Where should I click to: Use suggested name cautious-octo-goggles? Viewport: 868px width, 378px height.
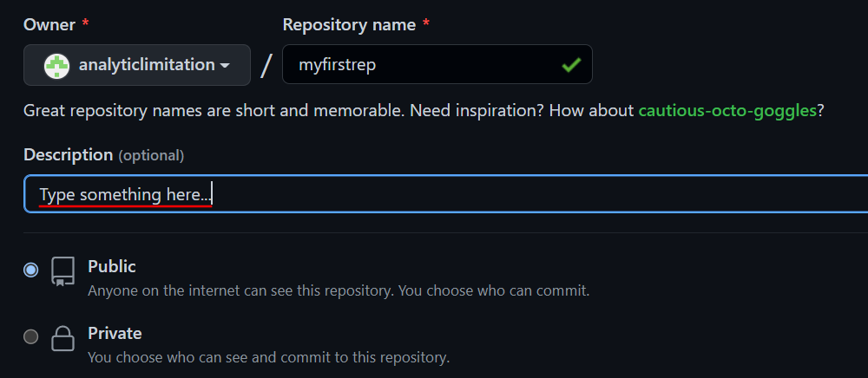pos(727,111)
